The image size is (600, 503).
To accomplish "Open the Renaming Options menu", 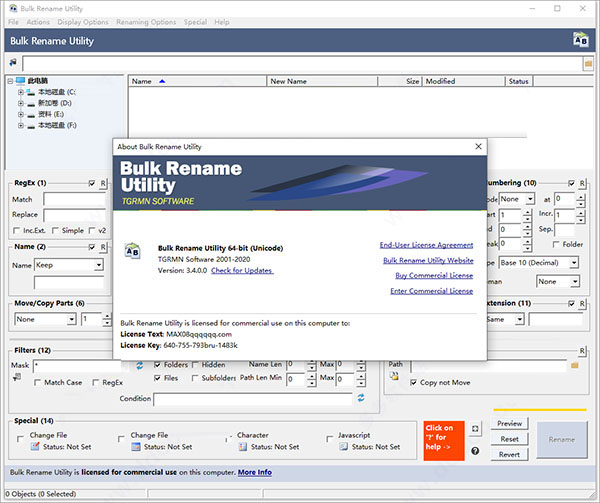I will coord(146,22).
